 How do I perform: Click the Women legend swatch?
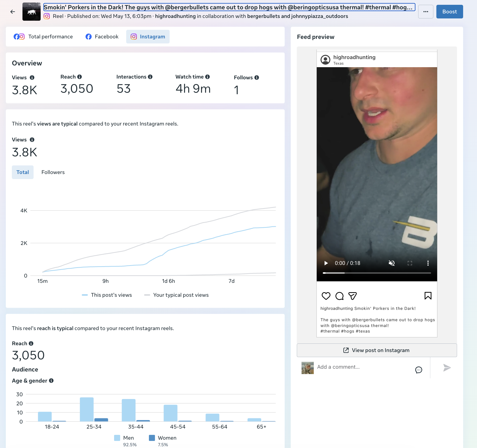(x=152, y=438)
